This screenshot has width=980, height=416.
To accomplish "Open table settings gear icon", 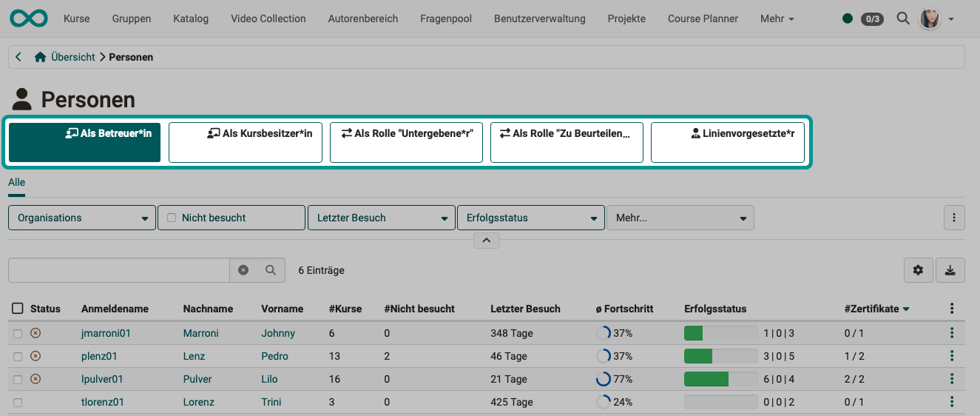I will point(918,271).
